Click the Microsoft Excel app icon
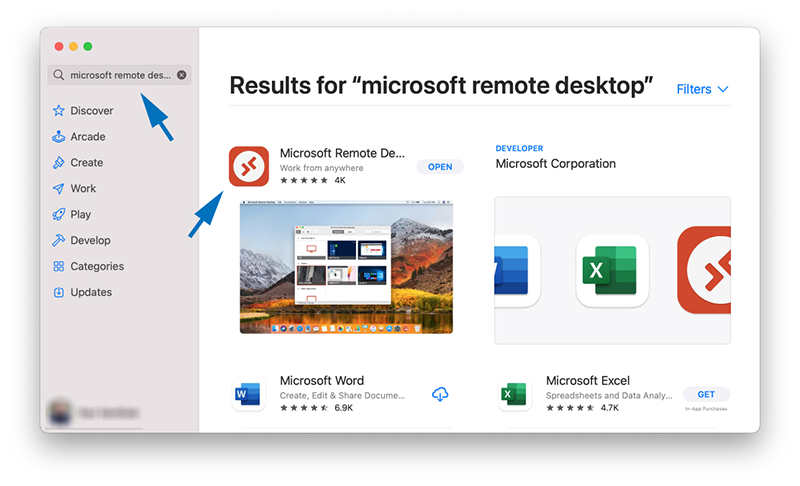800x486 pixels. tap(515, 394)
